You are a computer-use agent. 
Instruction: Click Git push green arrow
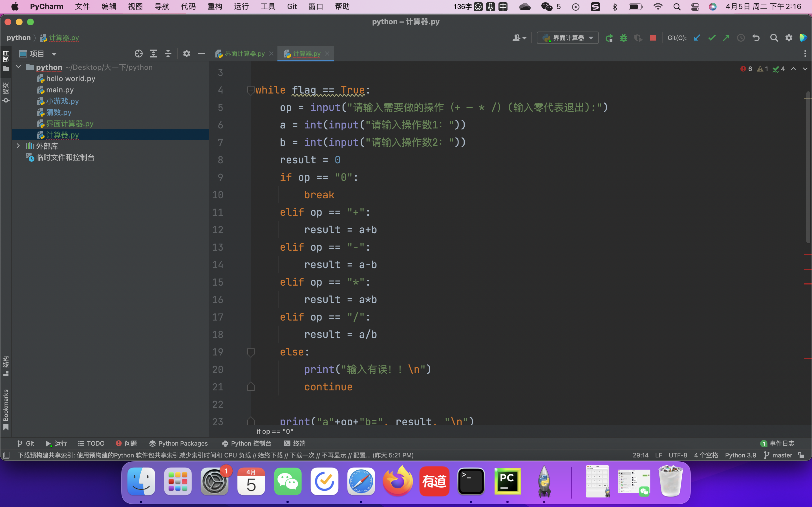click(x=726, y=38)
